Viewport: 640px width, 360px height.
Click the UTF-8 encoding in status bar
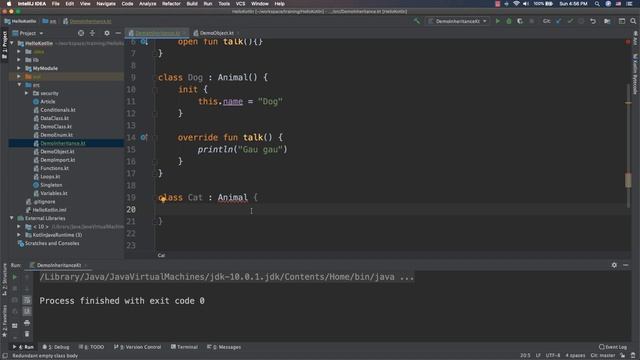tap(553, 356)
